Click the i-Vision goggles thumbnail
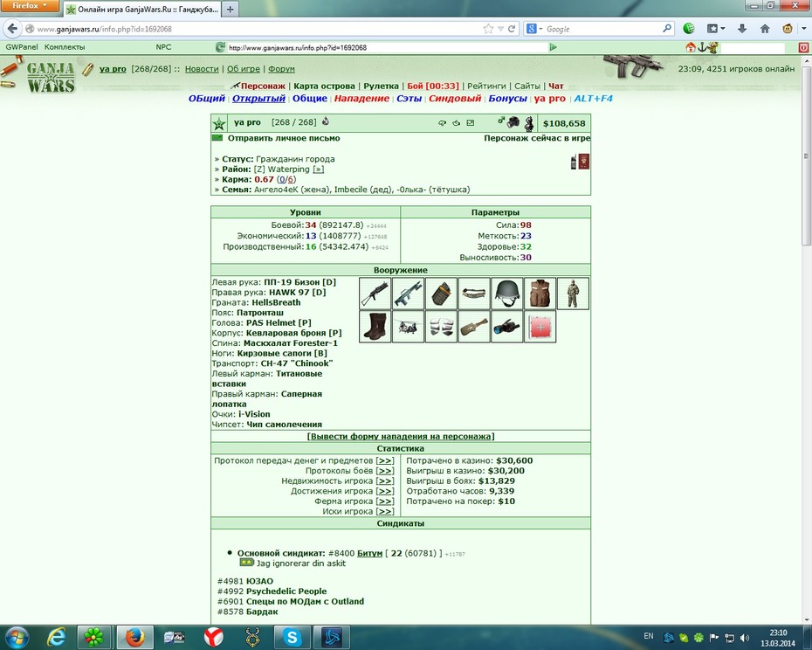Image resolution: width=812 pixels, height=650 pixels. coord(507,327)
